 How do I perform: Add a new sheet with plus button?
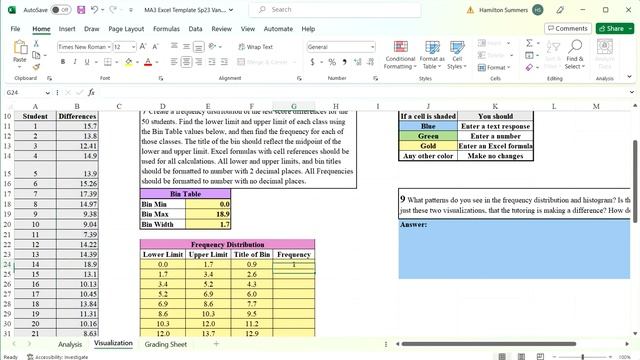click(x=216, y=344)
